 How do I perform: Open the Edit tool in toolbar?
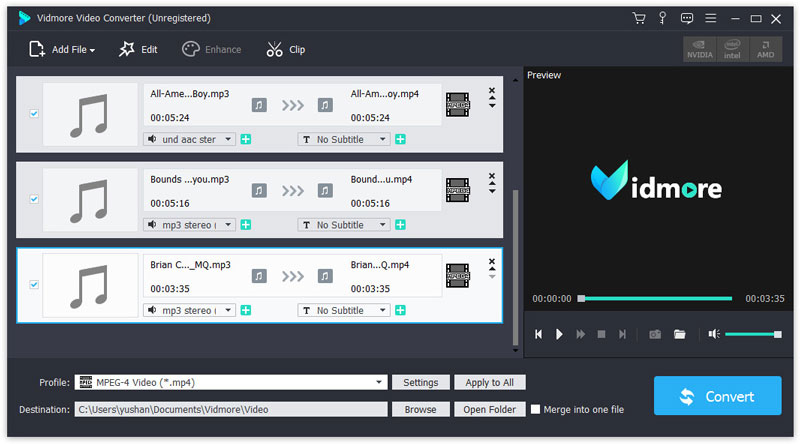(x=138, y=49)
